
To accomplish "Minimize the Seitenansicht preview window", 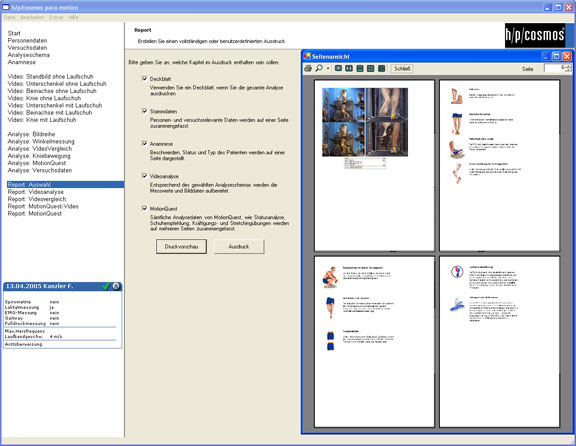I will point(546,56).
